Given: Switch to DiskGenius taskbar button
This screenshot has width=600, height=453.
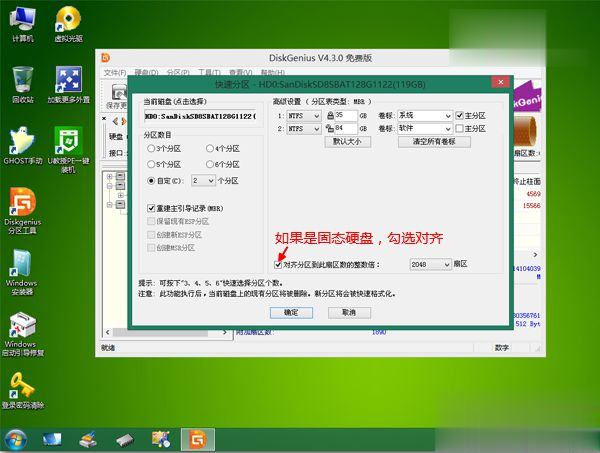Looking at the screenshot, I should 198,440.
